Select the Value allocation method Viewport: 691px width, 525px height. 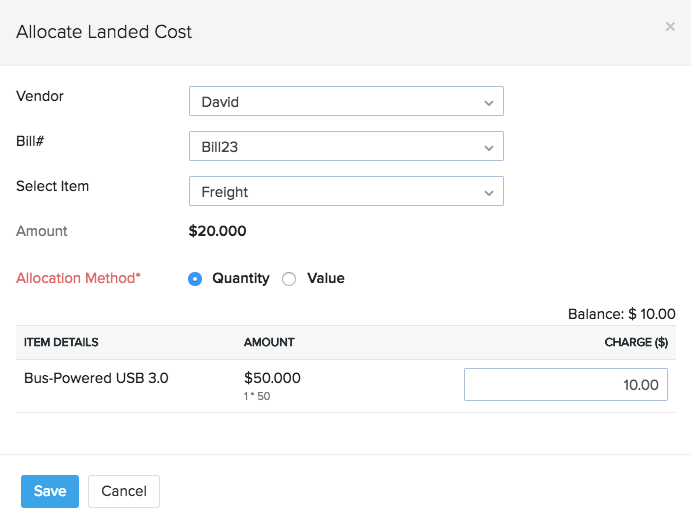pos(289,279)
